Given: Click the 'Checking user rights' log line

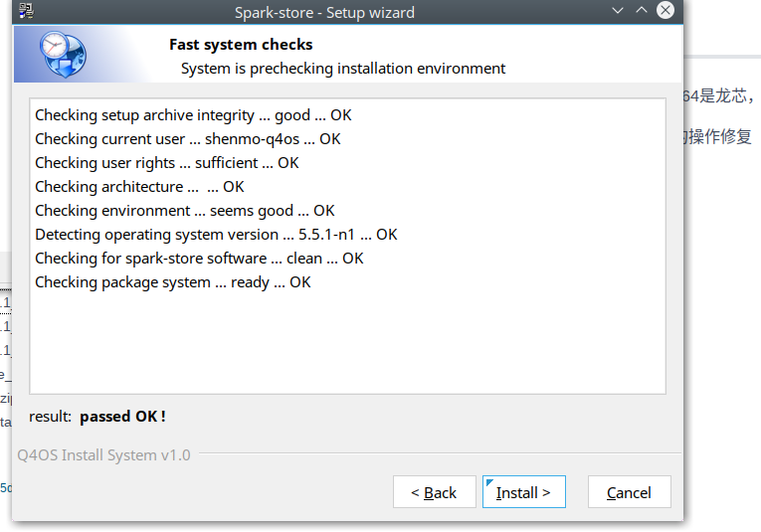Looking at the screenshot, I should (166, 163).
